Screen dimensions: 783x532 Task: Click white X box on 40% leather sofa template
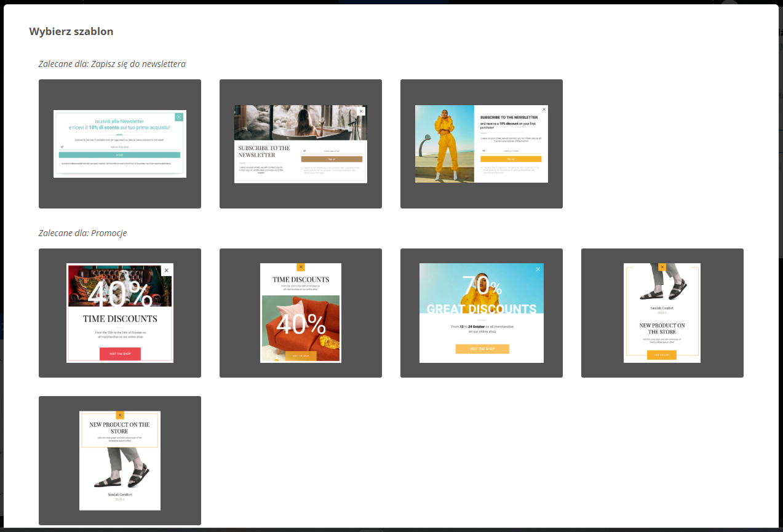pos(166,271)
